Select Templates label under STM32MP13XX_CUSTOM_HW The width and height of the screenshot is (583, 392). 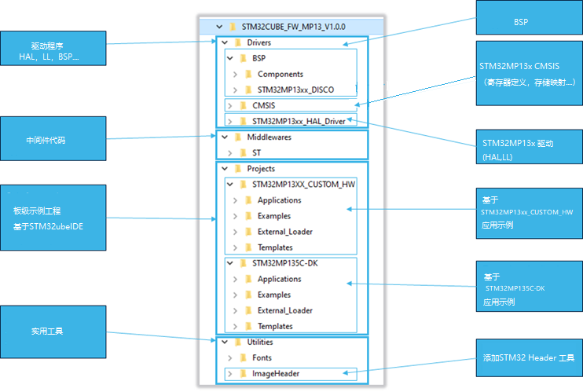(x=275, y=247)
